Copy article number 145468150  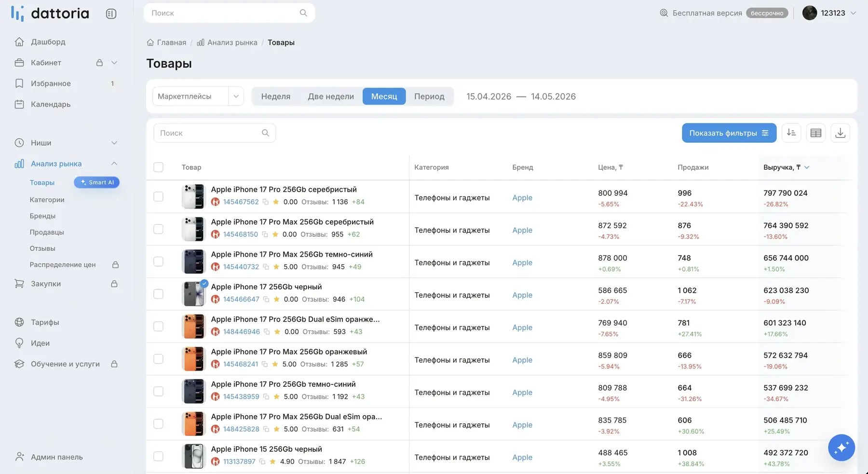[x=264, y=234]
